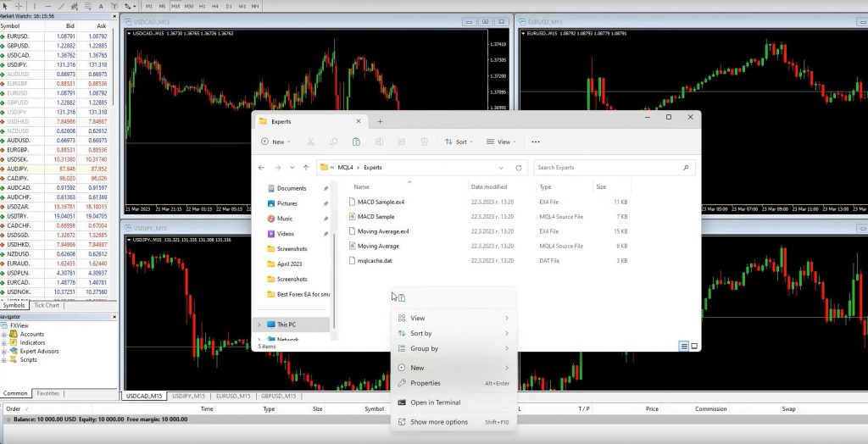This screenshot has width=868, height=444.
Task: Open Sort by submenu in context menu
Action: [454, 333]
